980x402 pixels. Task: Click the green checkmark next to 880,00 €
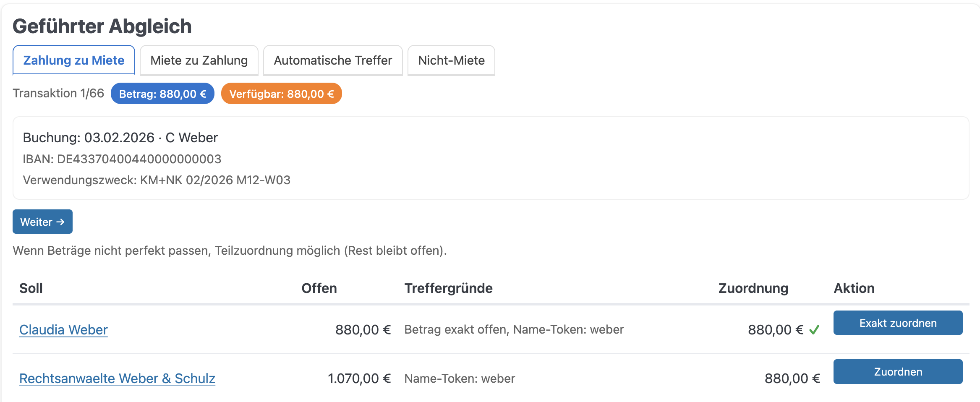pyautogui.click(x=814, y=330)
